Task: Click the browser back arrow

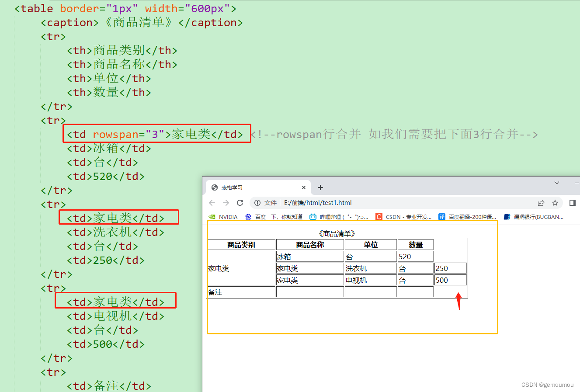Action: pos(212,203)
